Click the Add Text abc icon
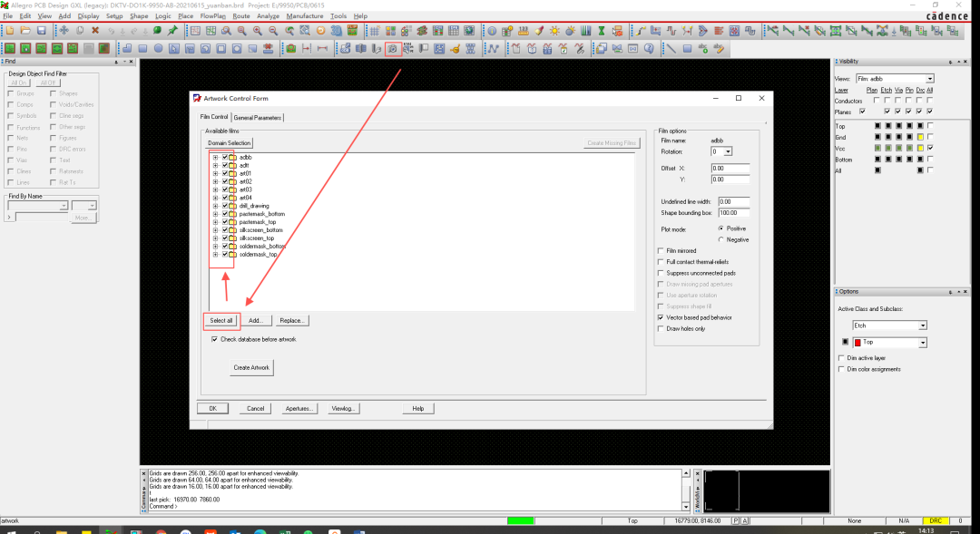The width and height of the screenshot is (980, 534). tap(703, 49)
